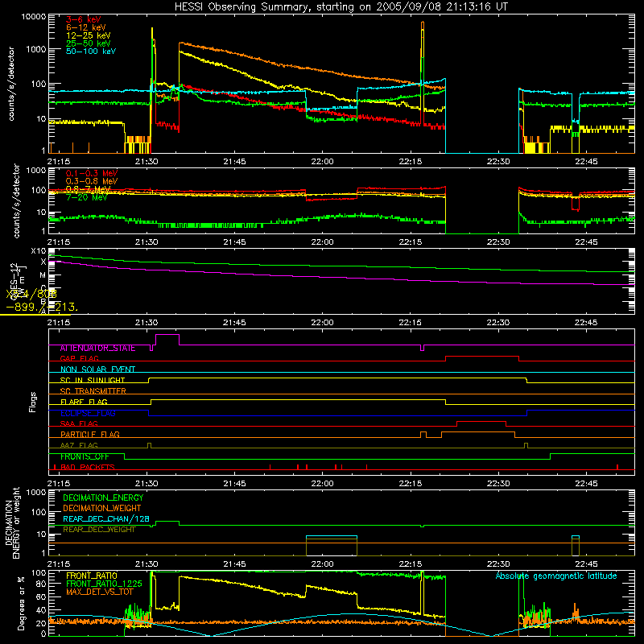Select the 3-6 keV legend label

point(84,19)
